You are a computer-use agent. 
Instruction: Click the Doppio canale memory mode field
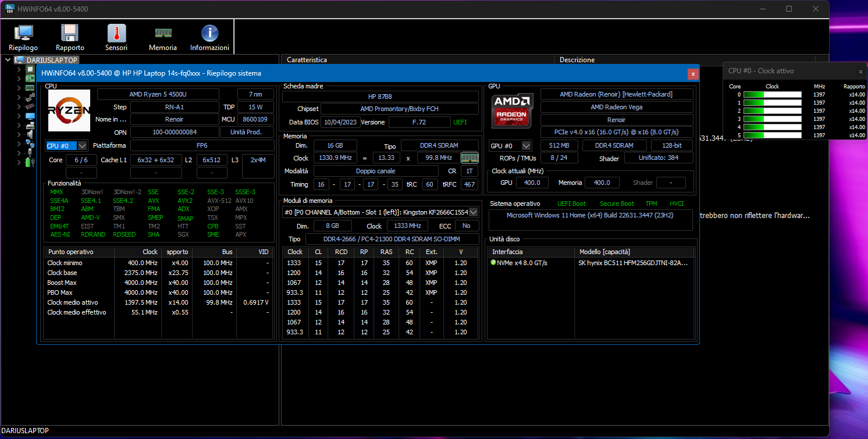coord(376,171)
